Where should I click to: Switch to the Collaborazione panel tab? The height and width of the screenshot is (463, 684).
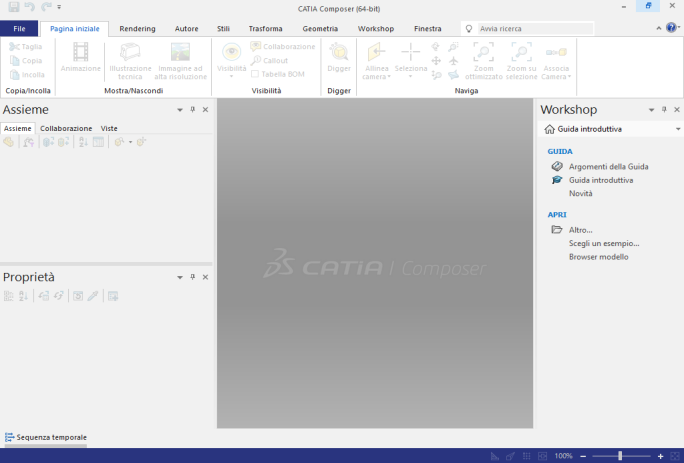pos(66,128)
